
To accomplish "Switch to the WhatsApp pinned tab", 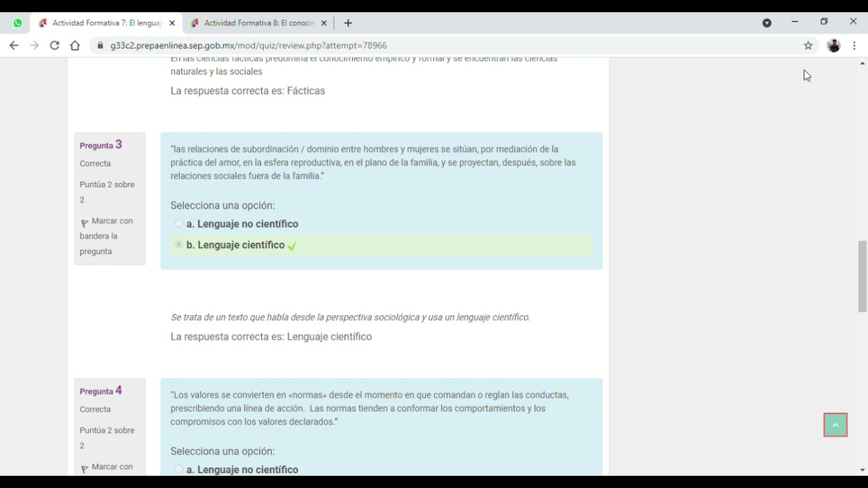I will 18,23.
